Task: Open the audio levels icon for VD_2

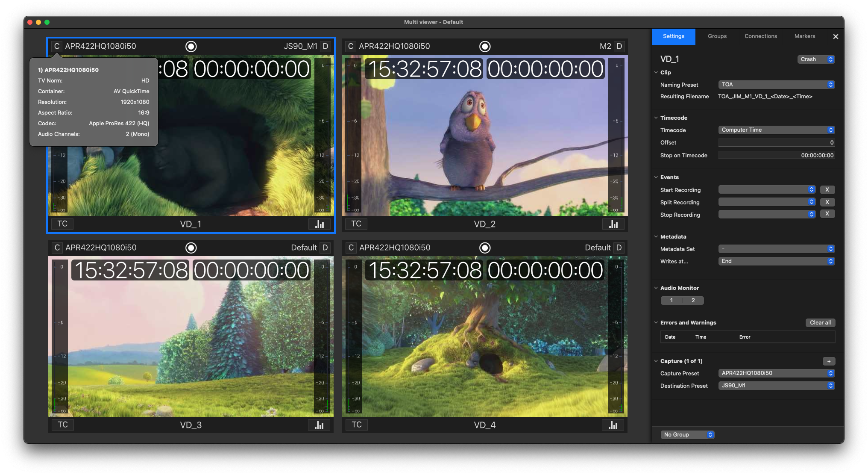Action: click(613, 224)
